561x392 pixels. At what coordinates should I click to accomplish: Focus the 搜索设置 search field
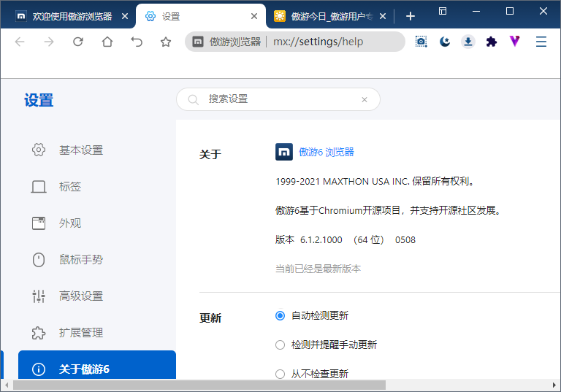[278, 99]
